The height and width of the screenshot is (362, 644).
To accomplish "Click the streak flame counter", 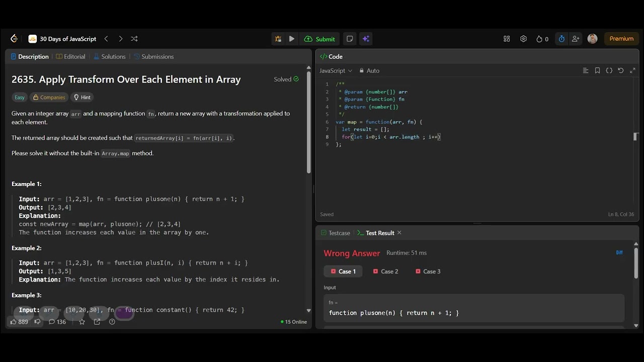I will click(x=542, y=39).
